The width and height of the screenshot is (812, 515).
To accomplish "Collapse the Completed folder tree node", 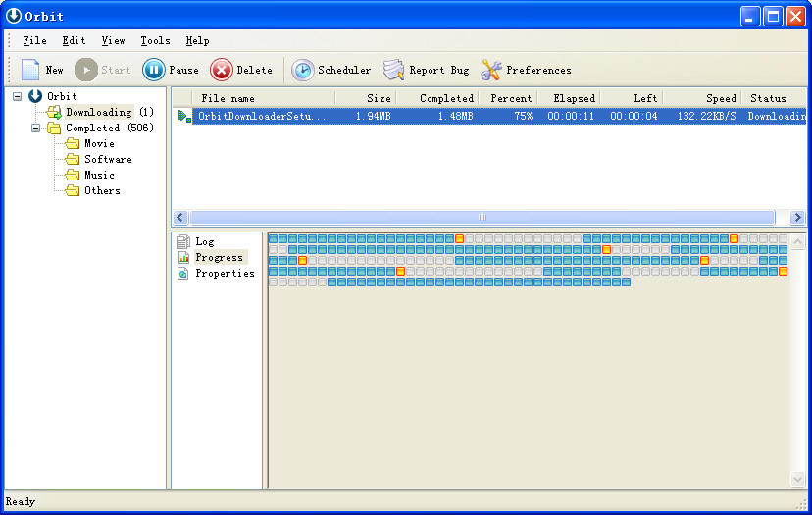I will (36, 128).
